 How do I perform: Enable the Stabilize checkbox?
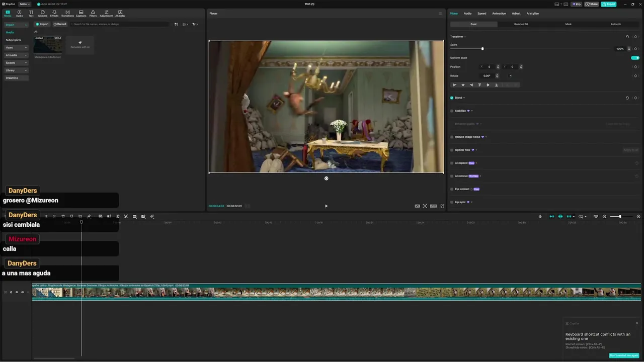452,111
